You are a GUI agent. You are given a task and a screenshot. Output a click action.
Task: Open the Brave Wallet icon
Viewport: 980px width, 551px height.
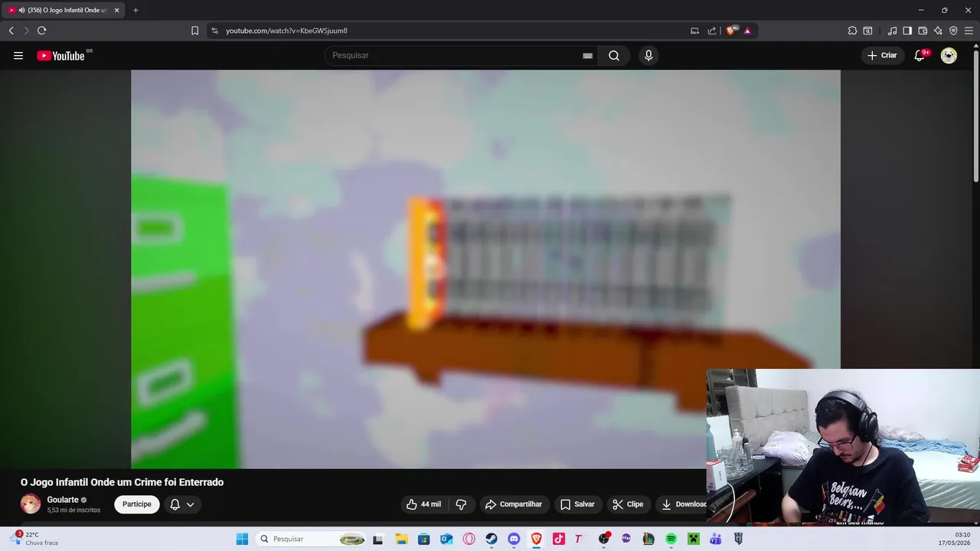click(x=923, y=31)
